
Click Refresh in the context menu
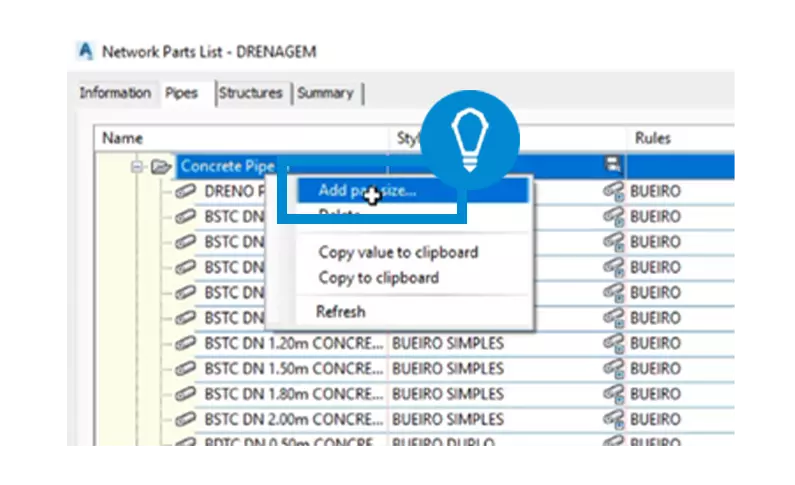pyautogui.click(x=340, y=312)
